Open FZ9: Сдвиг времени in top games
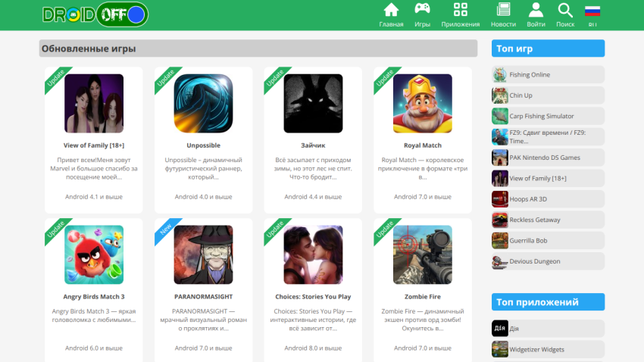The height and width of the screenshot is (362, 644). (x=548, y=136)
